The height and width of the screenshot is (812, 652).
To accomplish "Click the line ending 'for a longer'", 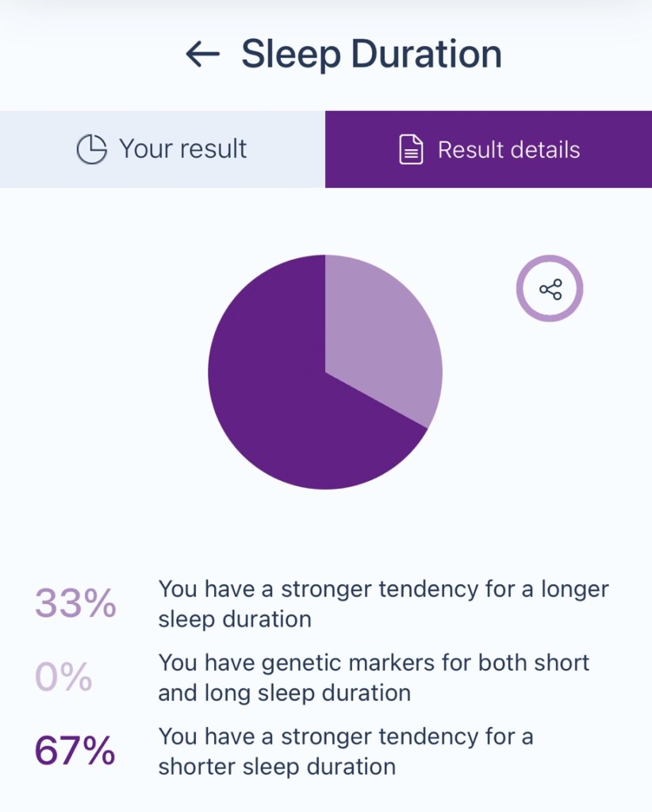I will pyautogui.click(x=383, y=590).
